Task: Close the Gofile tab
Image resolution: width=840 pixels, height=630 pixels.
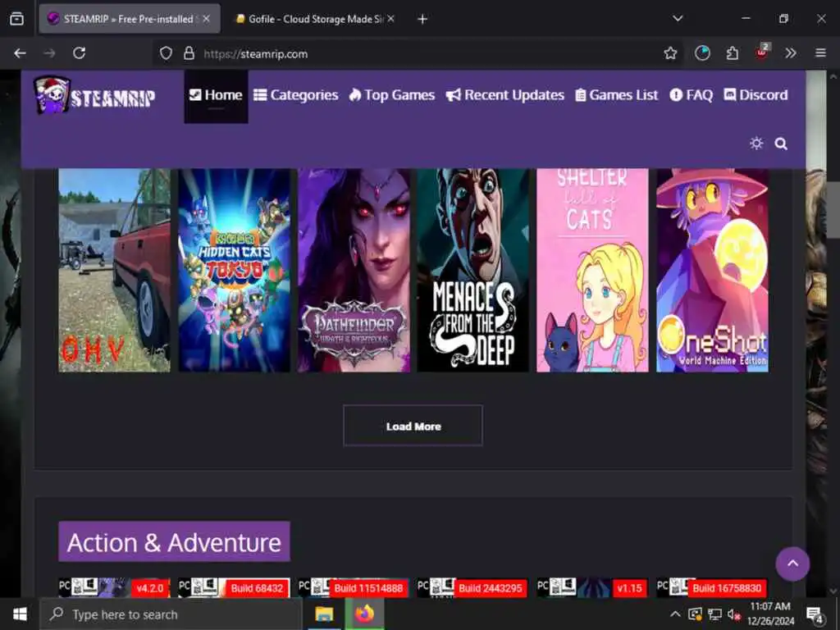Action: 390,19
